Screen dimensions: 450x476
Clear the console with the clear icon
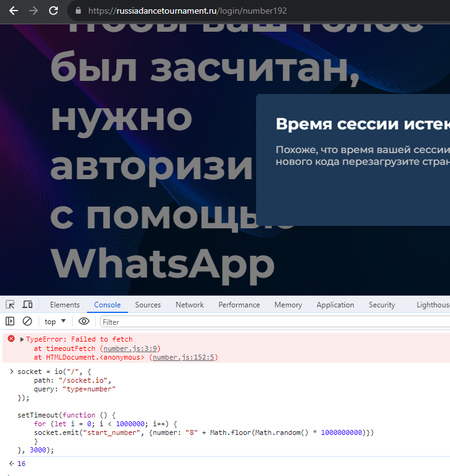pyautogui.click(x=27, y=321)
